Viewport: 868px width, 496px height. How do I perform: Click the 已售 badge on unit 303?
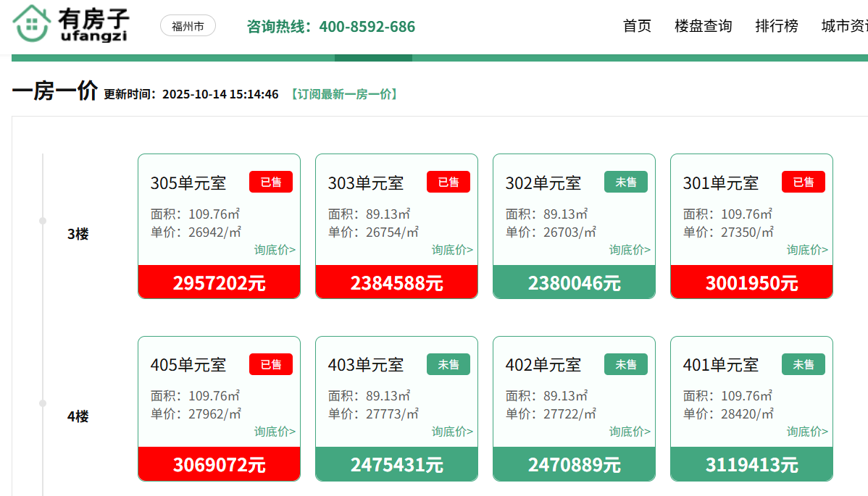coord(448,182)
